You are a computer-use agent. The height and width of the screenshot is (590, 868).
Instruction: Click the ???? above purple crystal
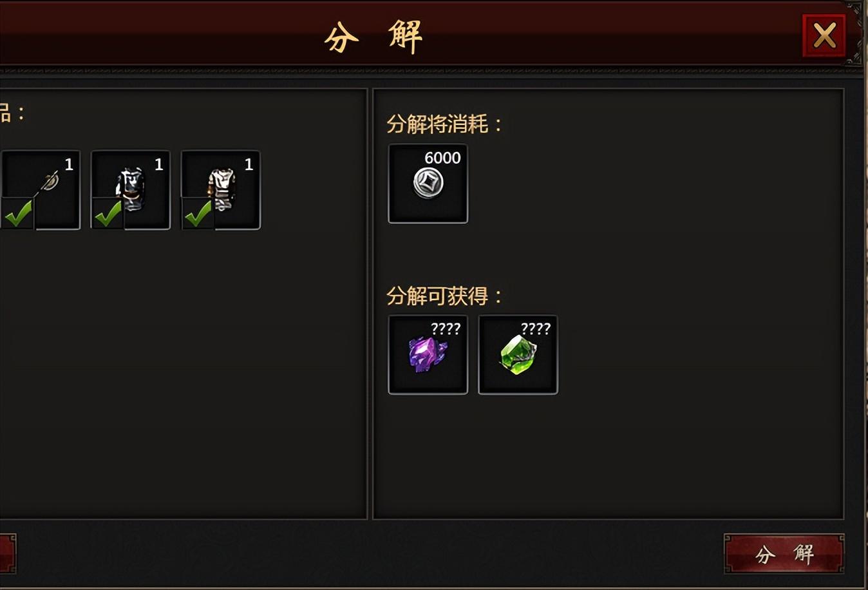click(x=446, y=329)
